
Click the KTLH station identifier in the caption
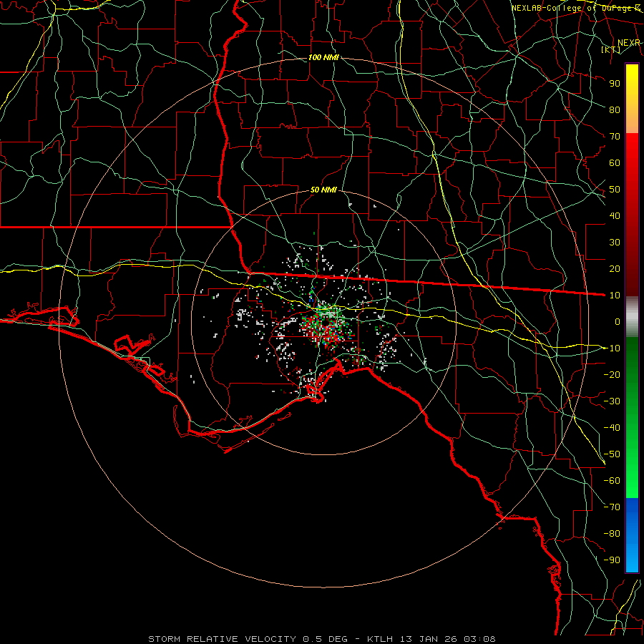point(380,639)
